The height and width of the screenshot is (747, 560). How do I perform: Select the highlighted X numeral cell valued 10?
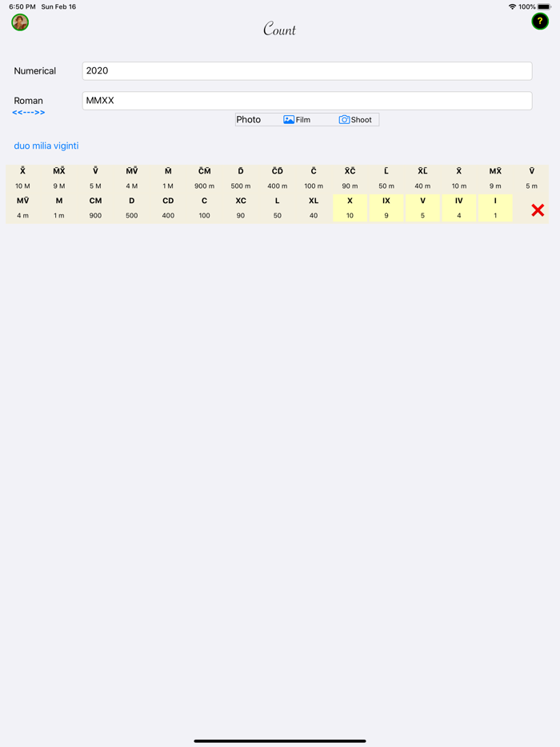350,208
